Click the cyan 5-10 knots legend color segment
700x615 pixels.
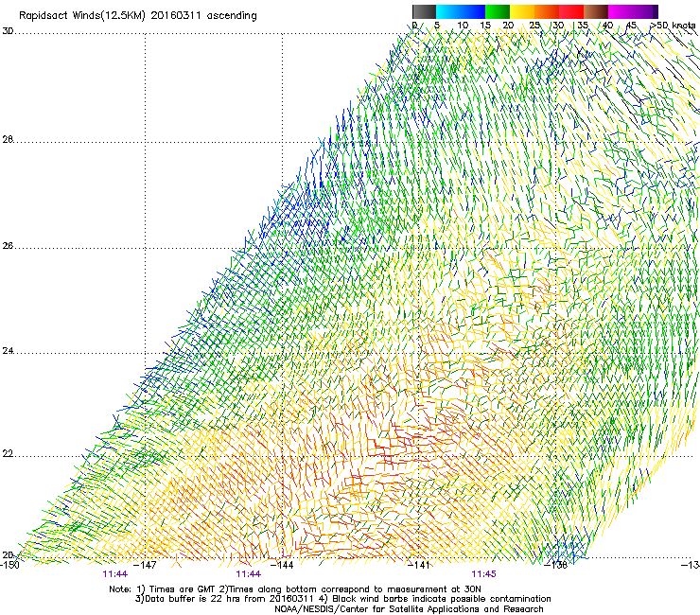coord(448,11)
